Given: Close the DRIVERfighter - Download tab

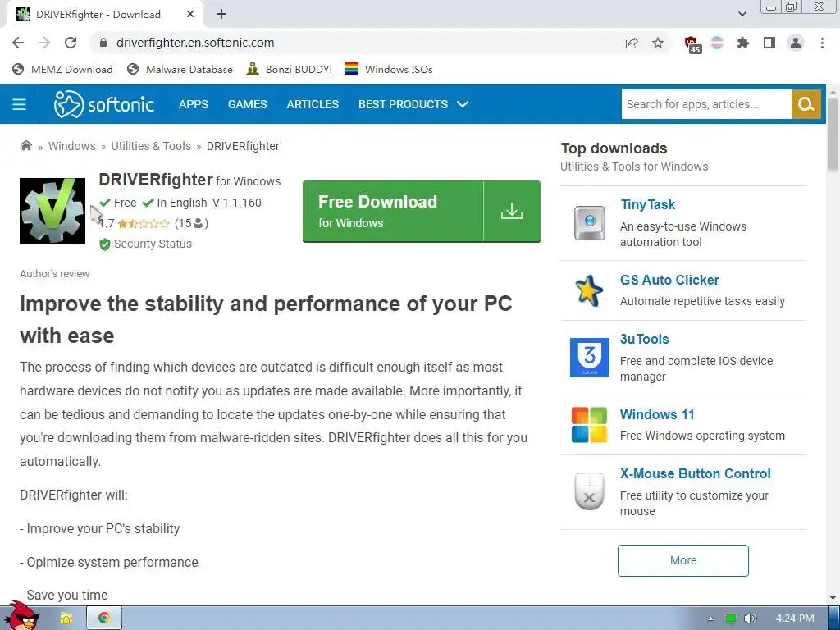Looking at the screenshot, I should pyautogui.click(x=190, y=15).
